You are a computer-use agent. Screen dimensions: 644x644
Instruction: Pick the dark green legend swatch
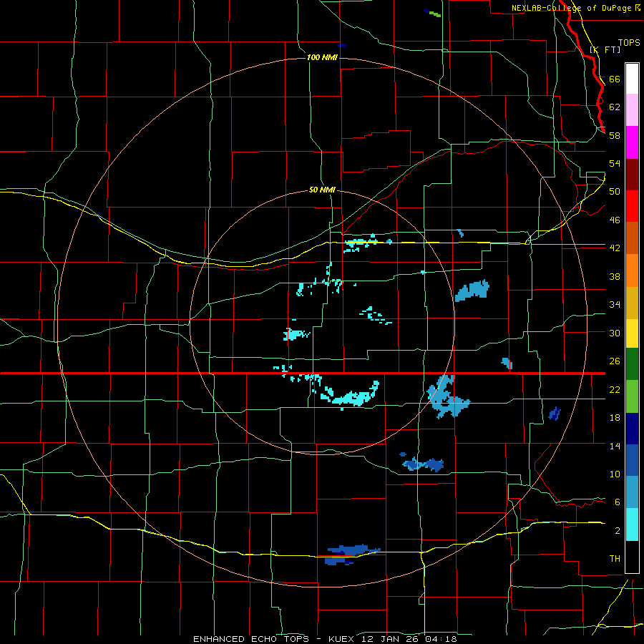(x=632, y=364)
